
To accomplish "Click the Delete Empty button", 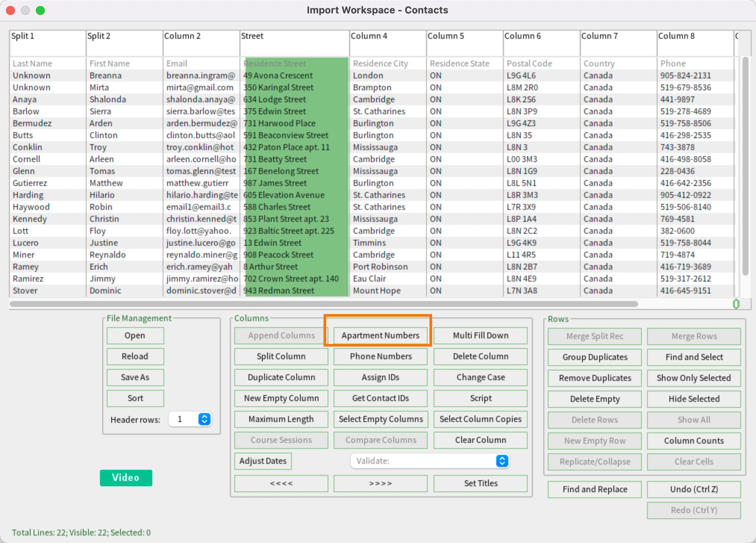I will pyautogui.click(x=594, y=399).
